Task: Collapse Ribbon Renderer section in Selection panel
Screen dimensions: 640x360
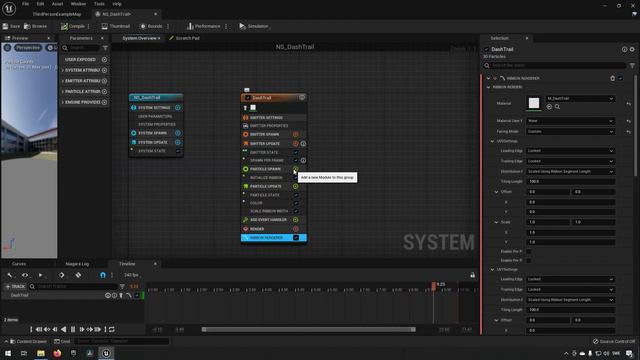Action: point(489,78)
